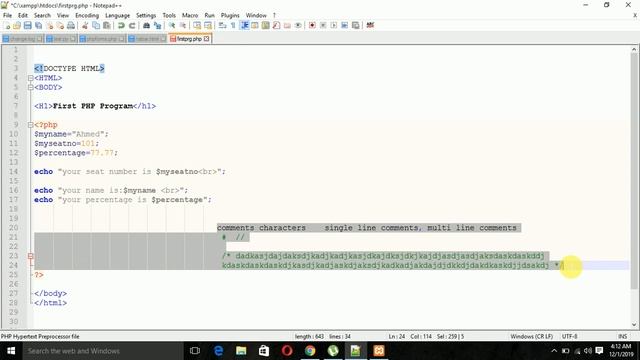The width and height of the screenshot is (640, 360).
Task: Close the firstprg.php tab
Action: click(207, 39)
